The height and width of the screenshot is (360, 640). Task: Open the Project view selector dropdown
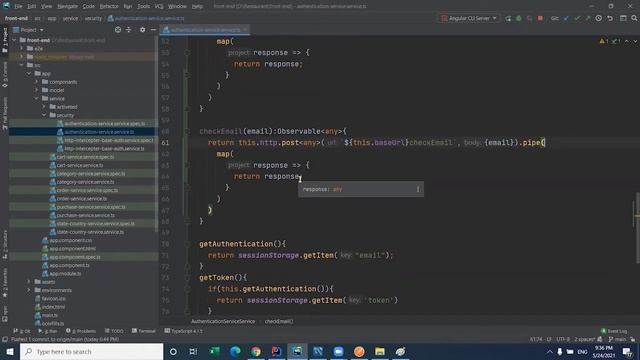(x=29, y=30)
